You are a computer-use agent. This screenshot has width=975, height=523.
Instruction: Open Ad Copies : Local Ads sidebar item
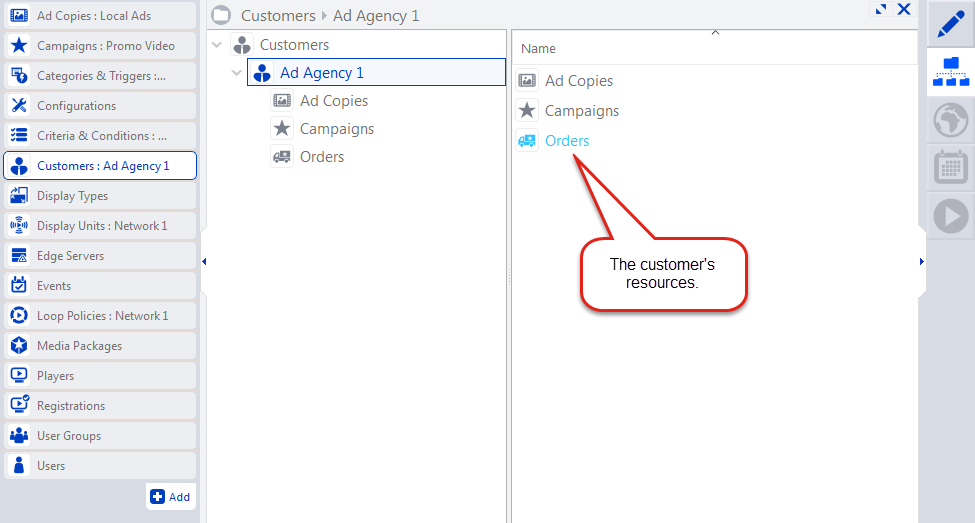99,16
